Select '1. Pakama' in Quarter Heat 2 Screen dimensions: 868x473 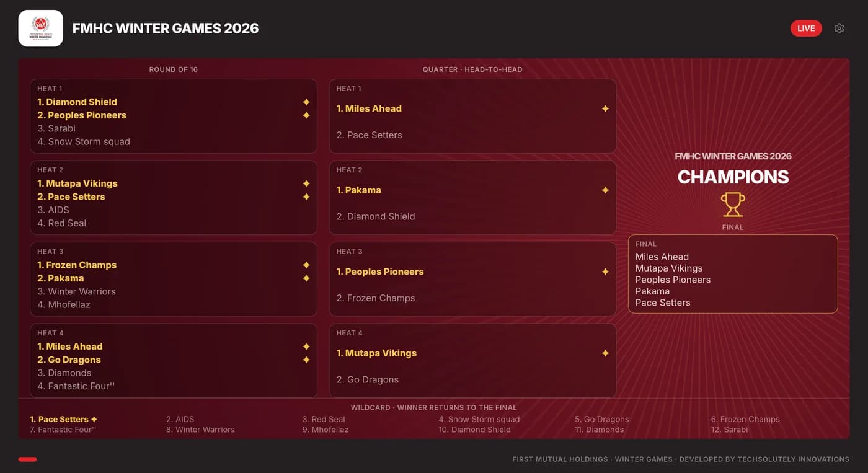[x=359, y=190]
